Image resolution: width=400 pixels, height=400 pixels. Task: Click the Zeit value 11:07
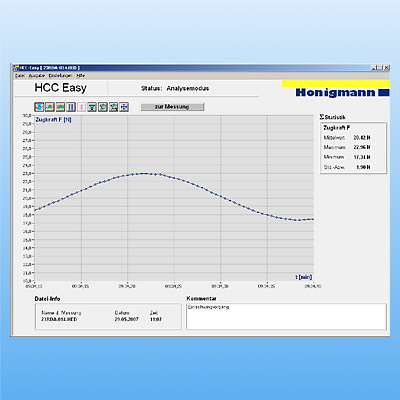[156, 319]
